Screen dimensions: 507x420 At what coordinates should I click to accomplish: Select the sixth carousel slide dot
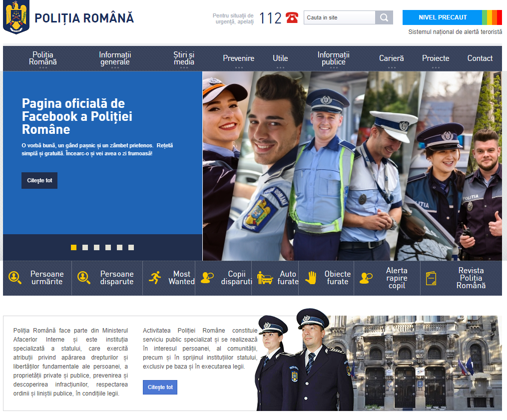tap(131, 247)
